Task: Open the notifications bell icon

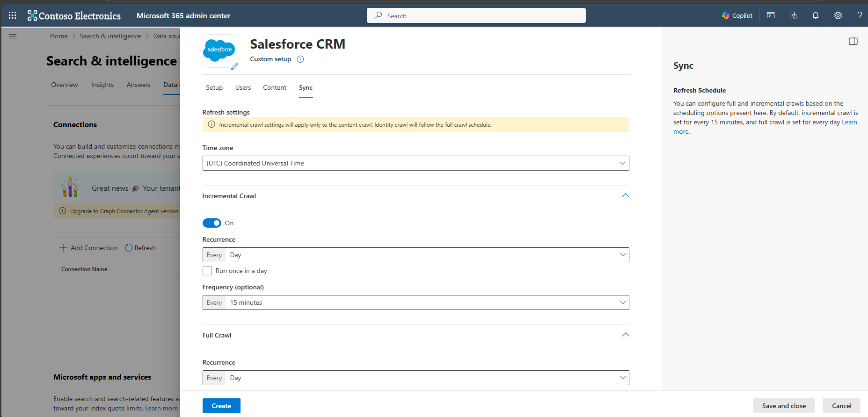Action: (x=816, y=15)
